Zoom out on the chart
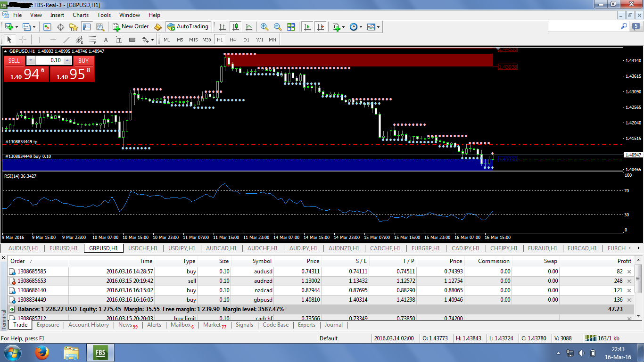 coord(278,27)
